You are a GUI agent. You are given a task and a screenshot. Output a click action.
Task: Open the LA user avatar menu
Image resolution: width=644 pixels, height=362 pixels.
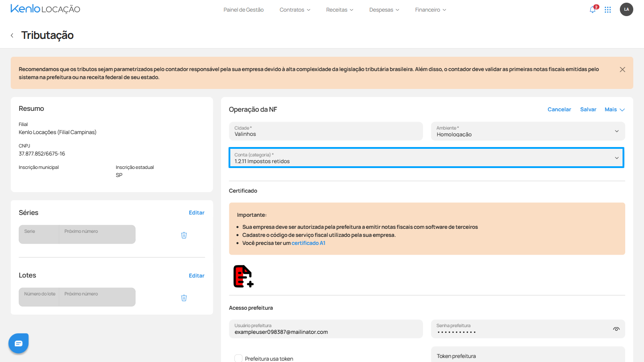[627, 9]
